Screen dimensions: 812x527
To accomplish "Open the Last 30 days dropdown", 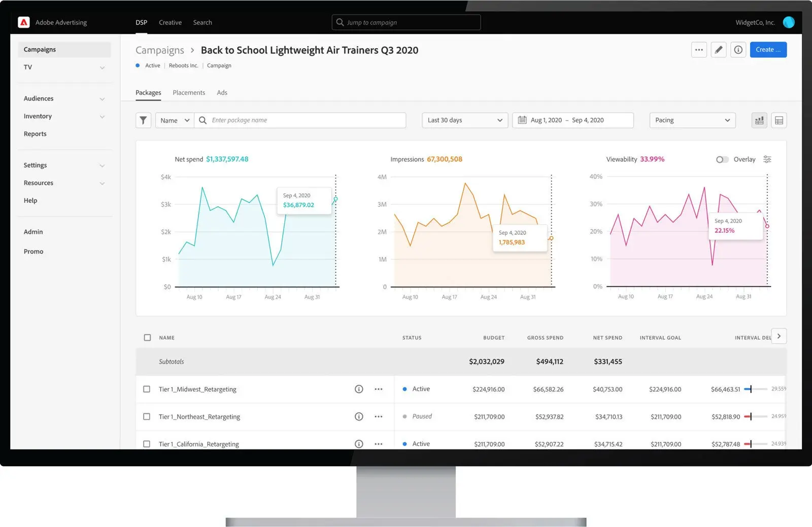I will [464, 120].
